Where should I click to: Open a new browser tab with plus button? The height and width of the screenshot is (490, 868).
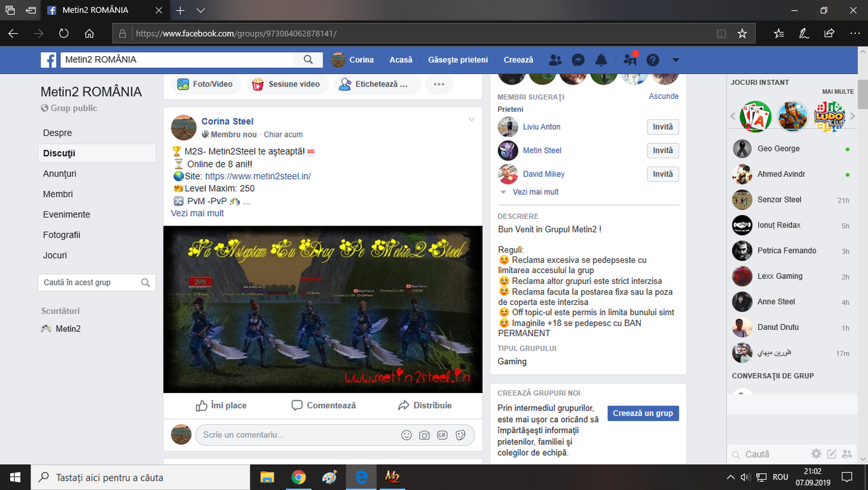point(180,11)
